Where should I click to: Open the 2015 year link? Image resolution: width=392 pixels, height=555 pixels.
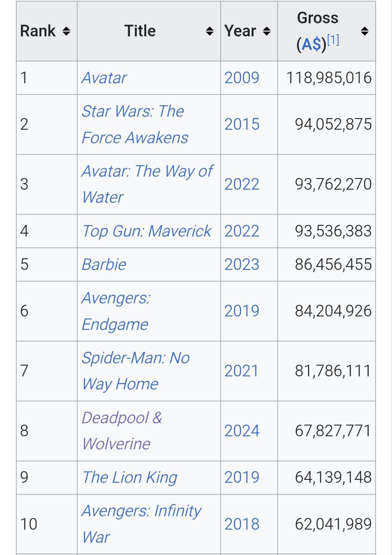(x=242, y=124)
